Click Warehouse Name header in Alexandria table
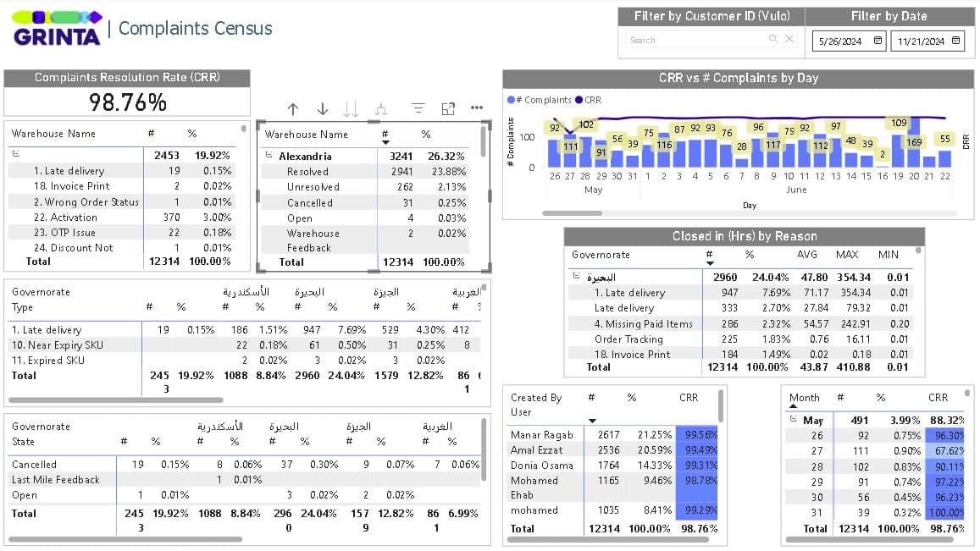This screenshot has width=980, height=551. click(307, 135)
